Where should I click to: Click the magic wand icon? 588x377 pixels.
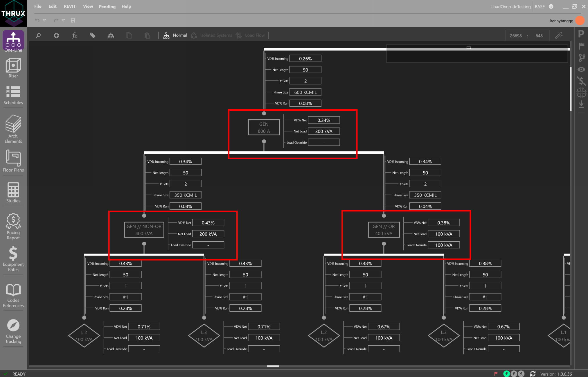558,35
